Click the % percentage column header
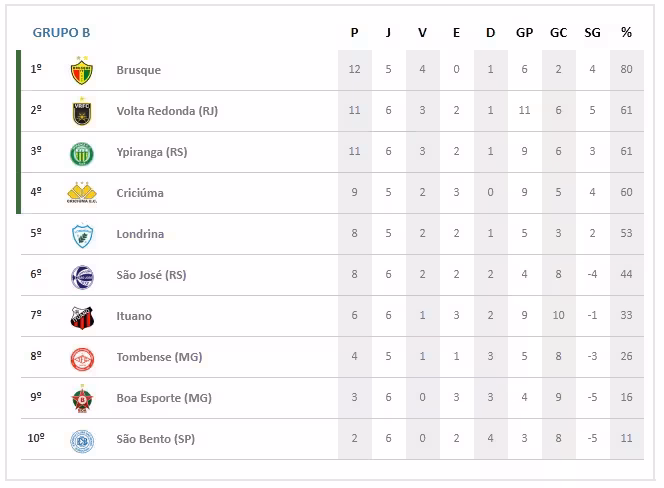The height and width of the screenshot is (488, 664). coord(626,32)
